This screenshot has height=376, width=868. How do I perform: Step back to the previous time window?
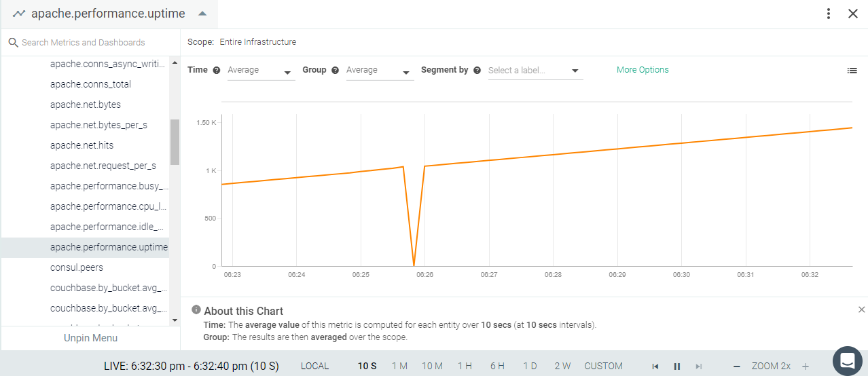coord(655,366)
